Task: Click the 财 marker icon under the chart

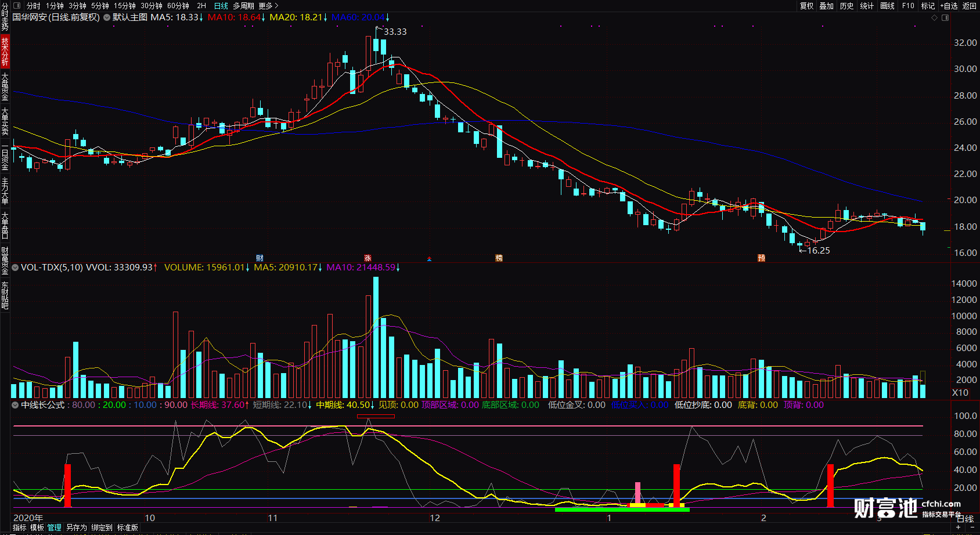Action: 260,258
